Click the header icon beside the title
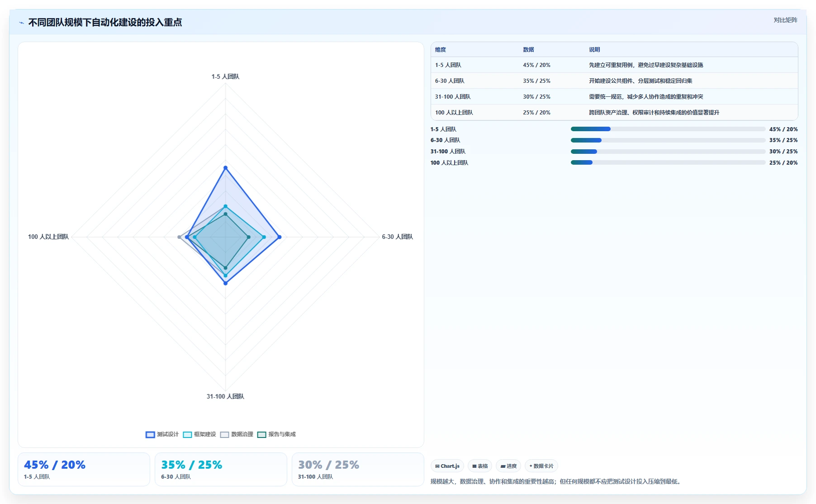The width and height of the screenshot is (816, 504). [x=21, y=23]
